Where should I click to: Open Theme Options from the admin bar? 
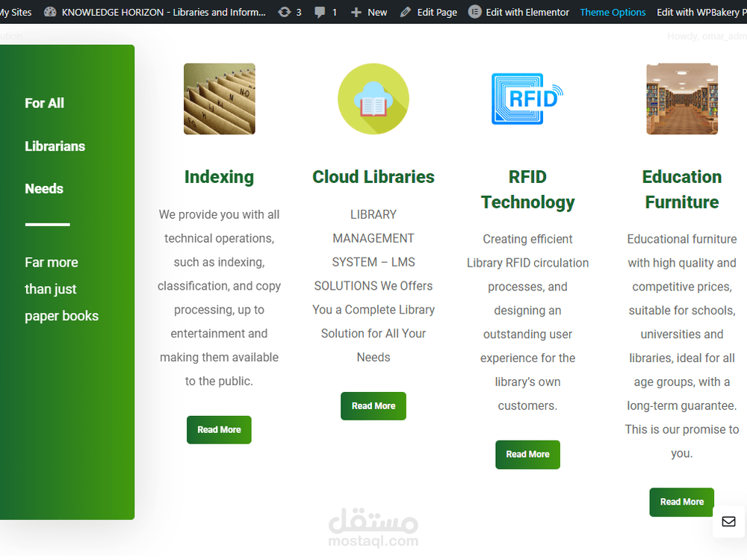[613, 12]
